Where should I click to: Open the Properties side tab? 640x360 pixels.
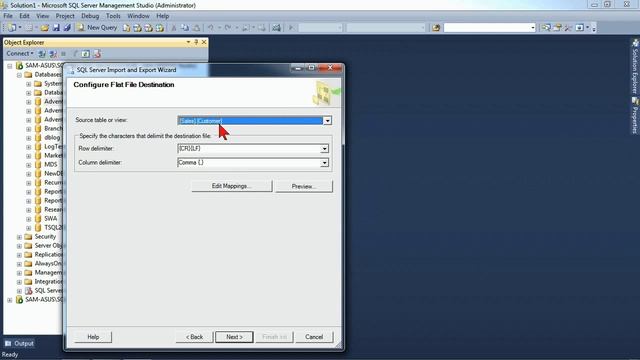[635, 116]
